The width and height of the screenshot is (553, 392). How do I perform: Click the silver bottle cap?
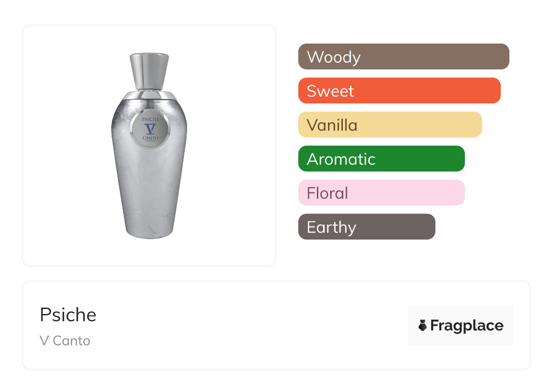149,71
